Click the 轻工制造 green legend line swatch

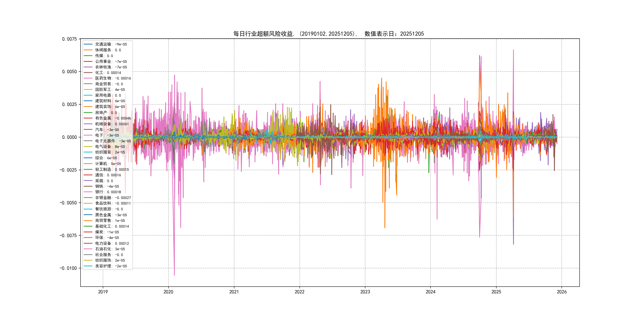(88, 169)
